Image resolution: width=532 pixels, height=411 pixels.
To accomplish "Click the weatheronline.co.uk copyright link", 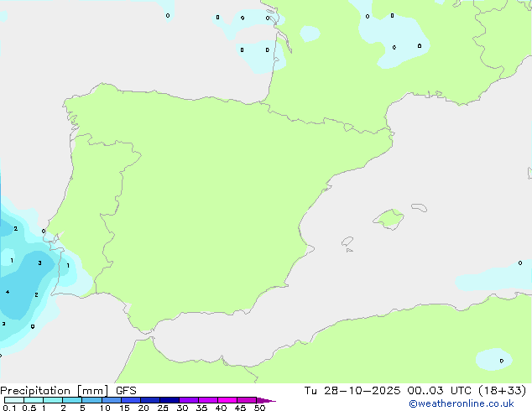I will 461,403.
